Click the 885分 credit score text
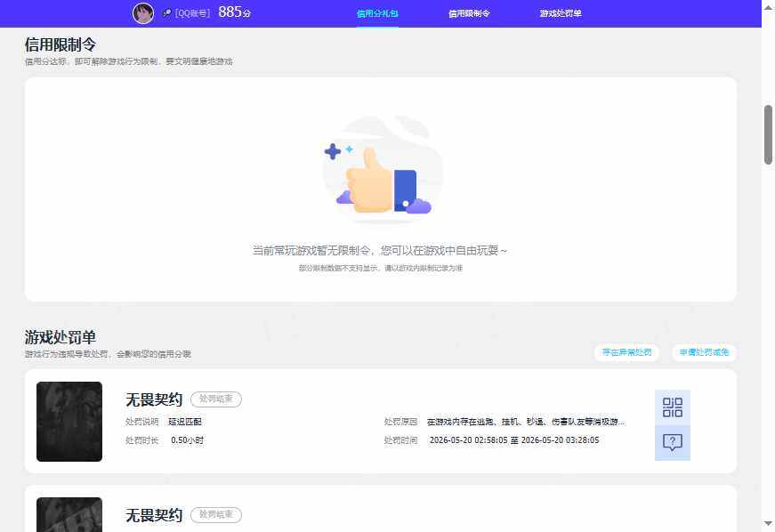Image resolution: width=775 pixels, height=532 pixels. (x=235, y=12)
